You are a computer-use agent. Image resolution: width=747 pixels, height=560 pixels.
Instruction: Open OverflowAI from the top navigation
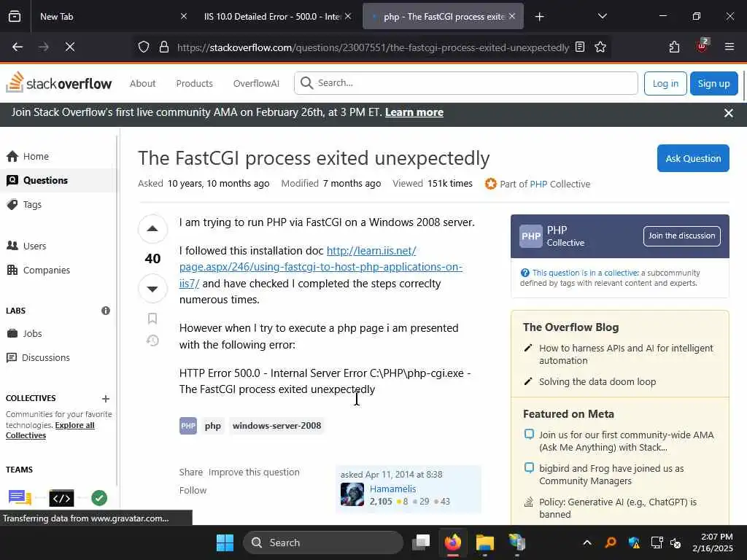point(256,83)
